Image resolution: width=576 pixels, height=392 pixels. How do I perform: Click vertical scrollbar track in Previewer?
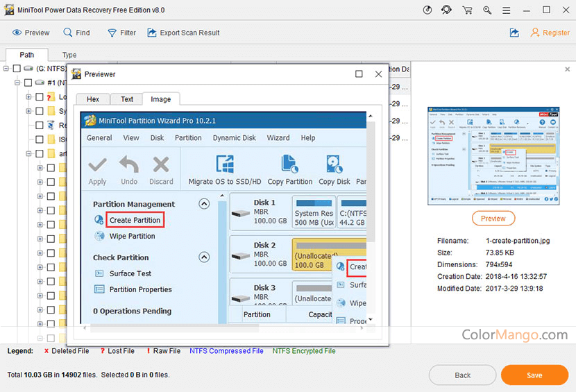[371, 216]
